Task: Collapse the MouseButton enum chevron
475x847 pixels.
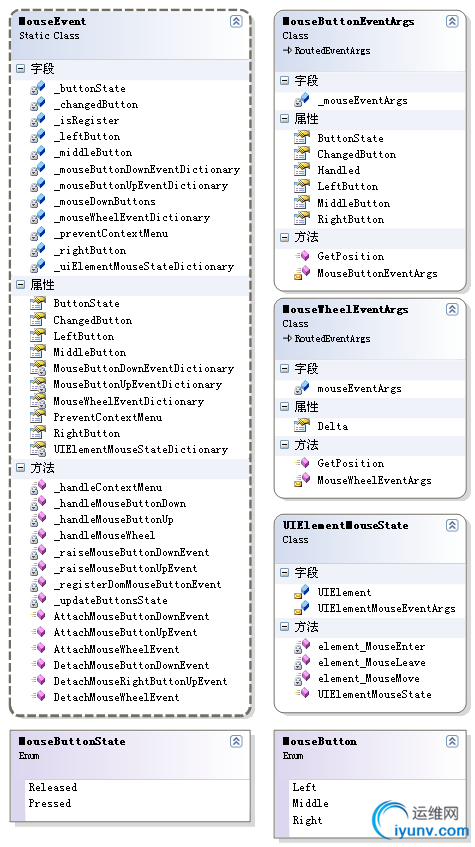Action: [x=452, y=741]
